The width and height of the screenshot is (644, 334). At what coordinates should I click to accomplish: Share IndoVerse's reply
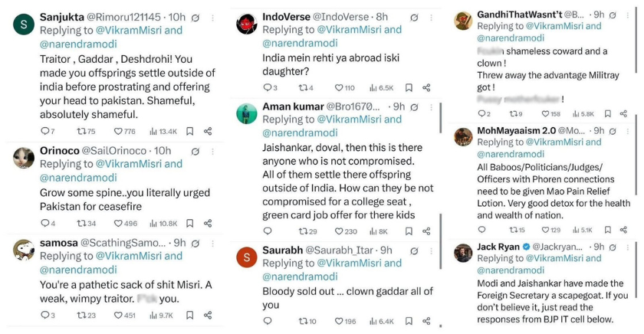[x=426, y=87]
